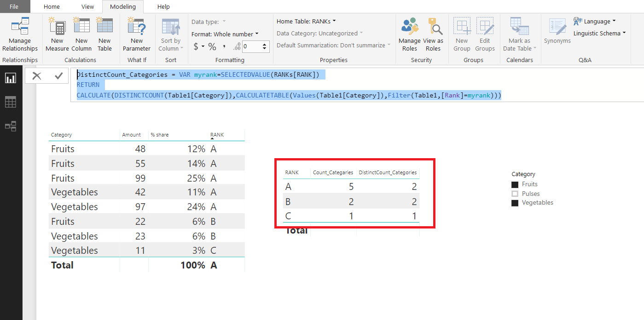Image resolution: width=644 pixels, height=320 pixels.
Task: Click Total row in summary table
Action: 351,230
